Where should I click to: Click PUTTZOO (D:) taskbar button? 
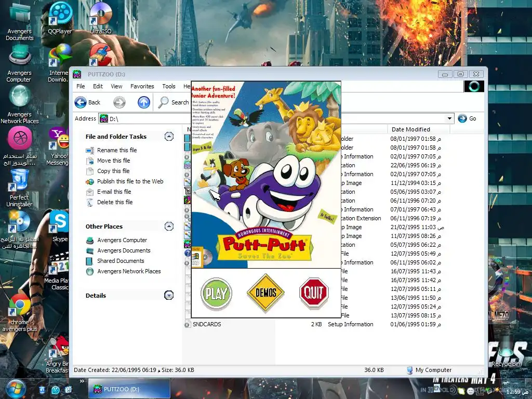(129, 389)
